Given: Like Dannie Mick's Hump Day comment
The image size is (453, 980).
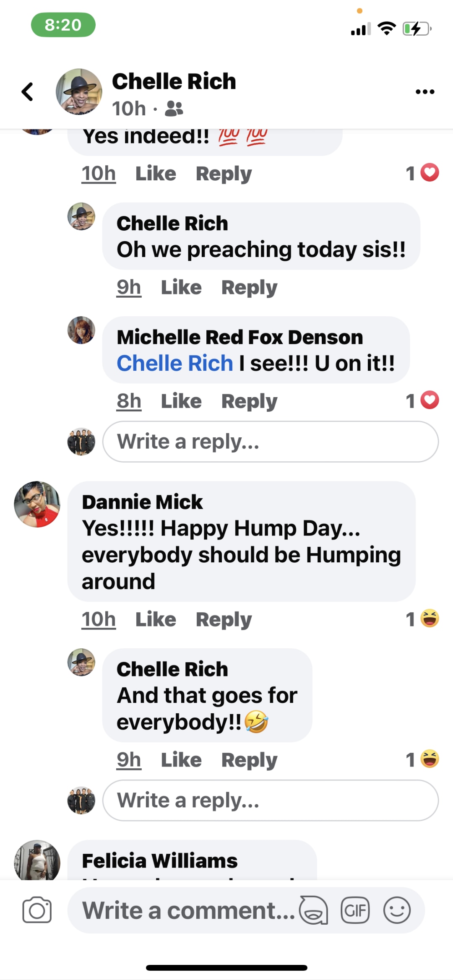Looking at the screenshot, I should (x=156, y=619).
